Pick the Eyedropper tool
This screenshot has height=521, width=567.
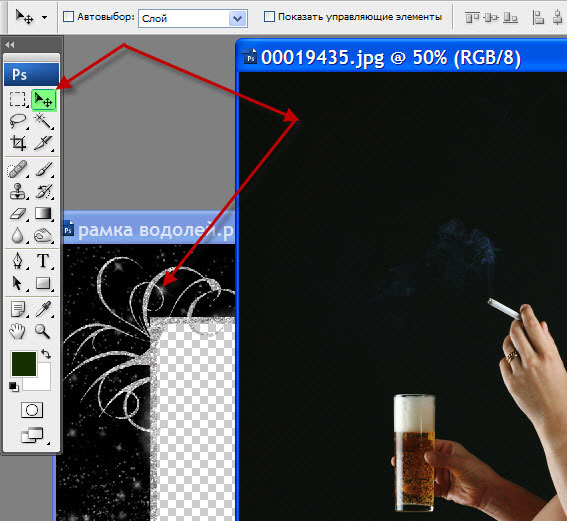point(43,309)
